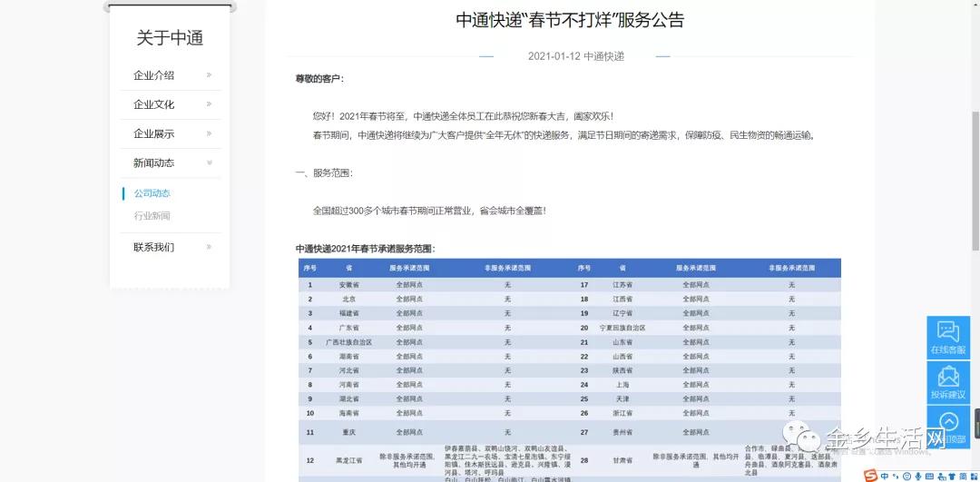Open the 投诉建议 complaint envelope widget
Viewport: 980px width, 482px height.
click(947, 382)
